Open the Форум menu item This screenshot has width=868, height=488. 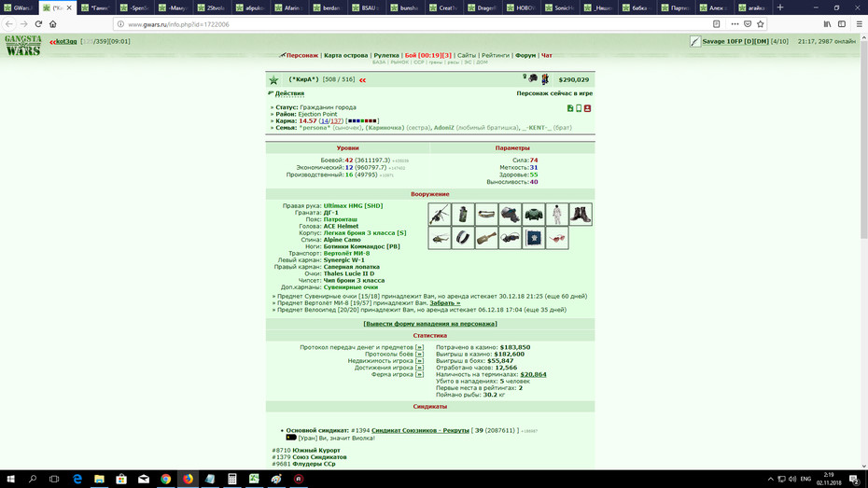(x=525, y=55)
